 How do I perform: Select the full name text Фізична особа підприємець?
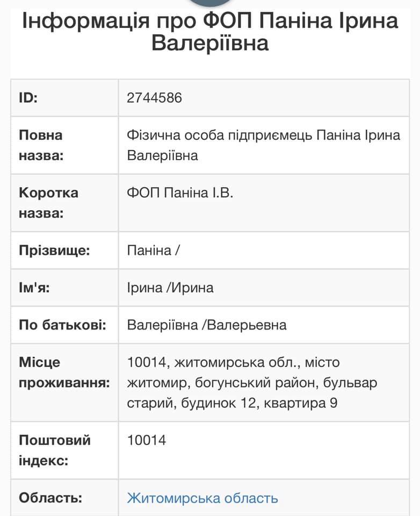(264, 145)
